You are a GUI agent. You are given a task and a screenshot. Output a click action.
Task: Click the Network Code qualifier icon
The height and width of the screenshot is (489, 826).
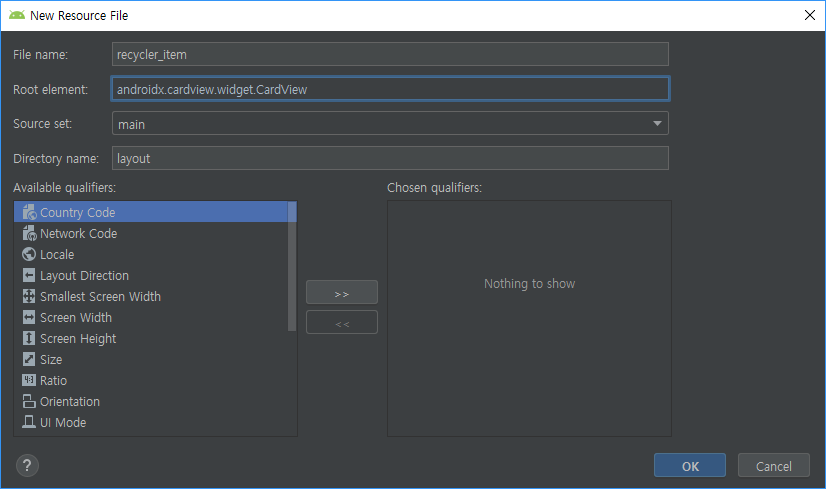point(29,233)
